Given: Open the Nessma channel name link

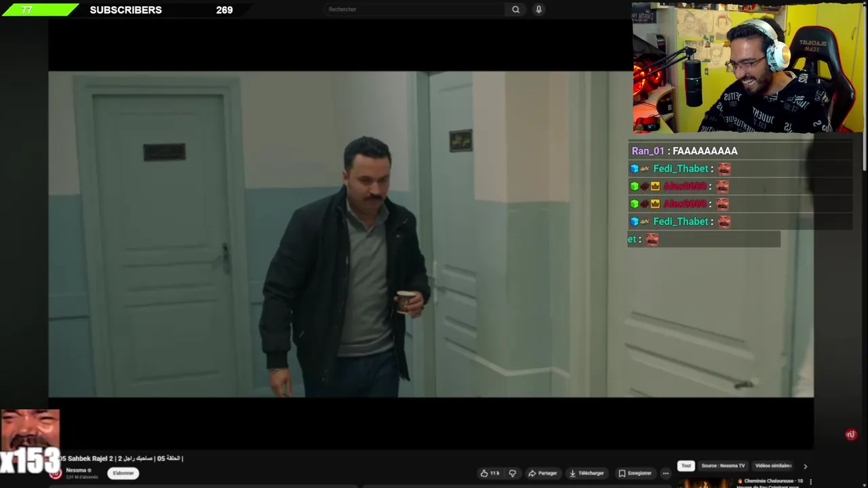Looking at the screenshot, I should [76, 470].
